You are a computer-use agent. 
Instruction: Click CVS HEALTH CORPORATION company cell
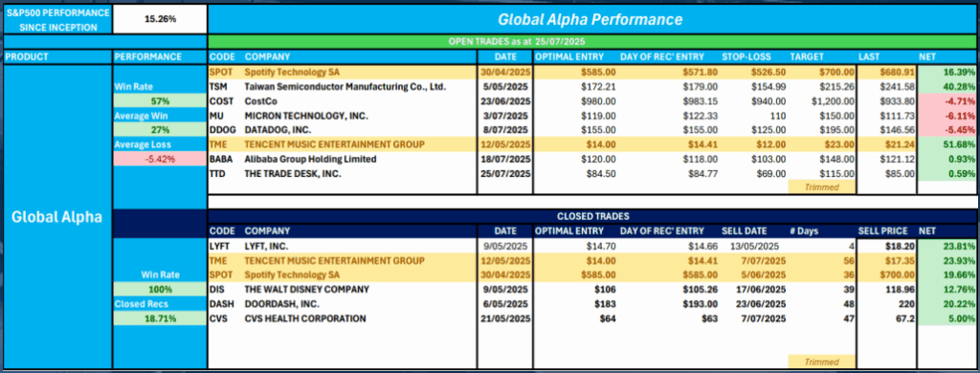click(x=305, y=318)
